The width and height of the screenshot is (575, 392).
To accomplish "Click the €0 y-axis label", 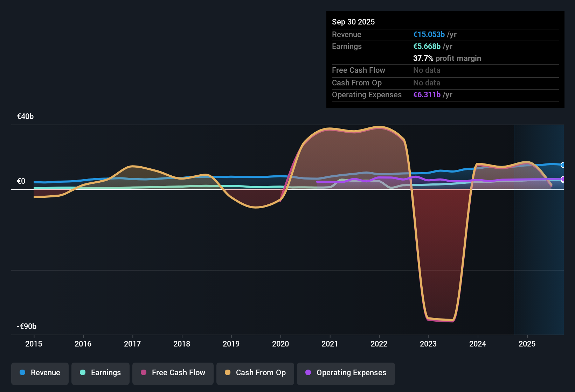I will 21,181.
